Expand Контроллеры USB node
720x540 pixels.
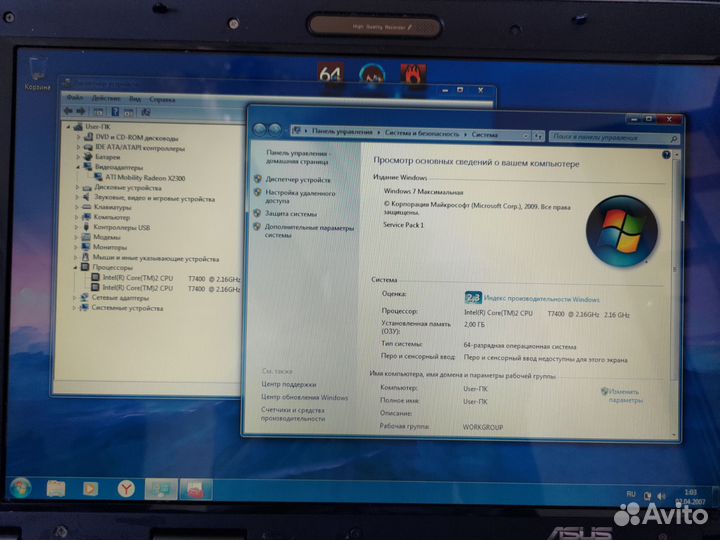point(76,227)
